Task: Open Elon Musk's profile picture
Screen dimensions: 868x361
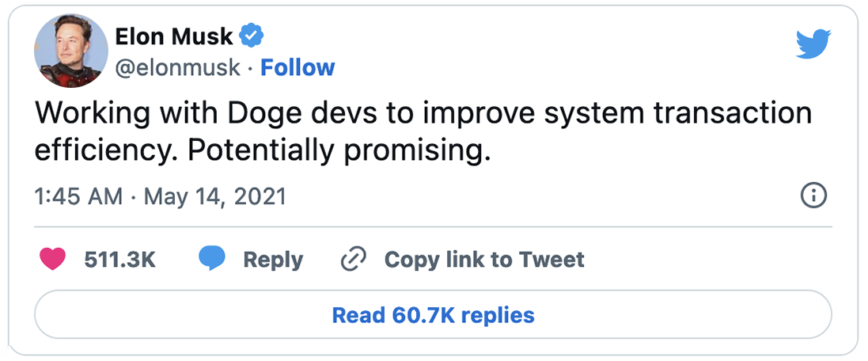Action: click(x=71, y=50)
